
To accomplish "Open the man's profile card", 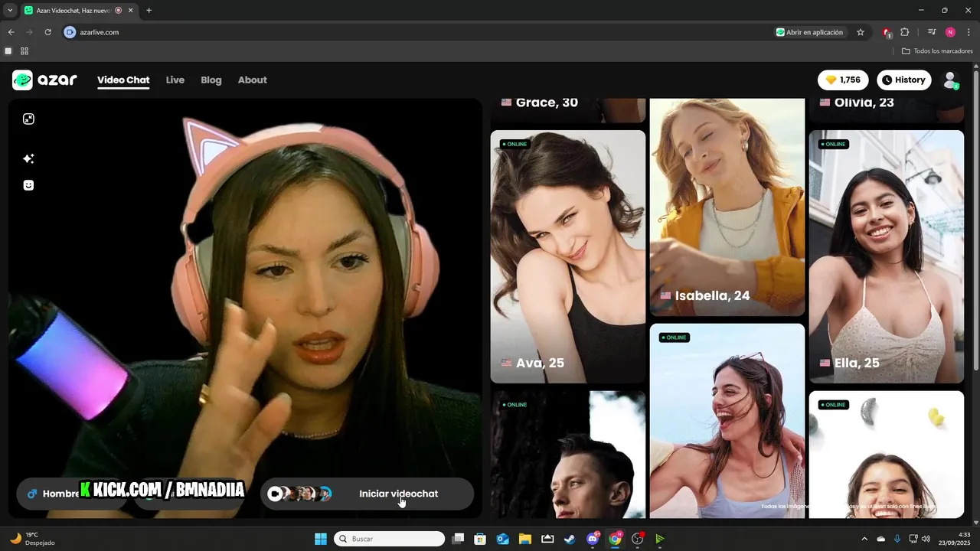I will 568,455.
